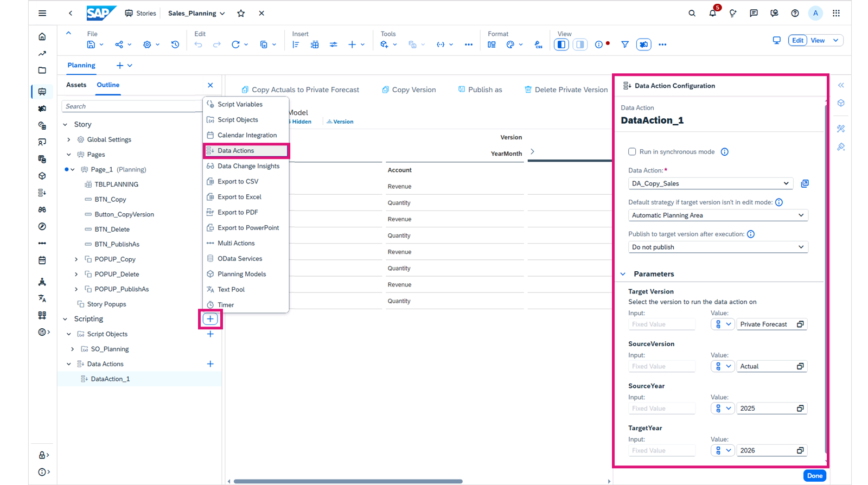Switch to Edit mode toggle
The image size is (868, 485).
(x=797, y=40)
